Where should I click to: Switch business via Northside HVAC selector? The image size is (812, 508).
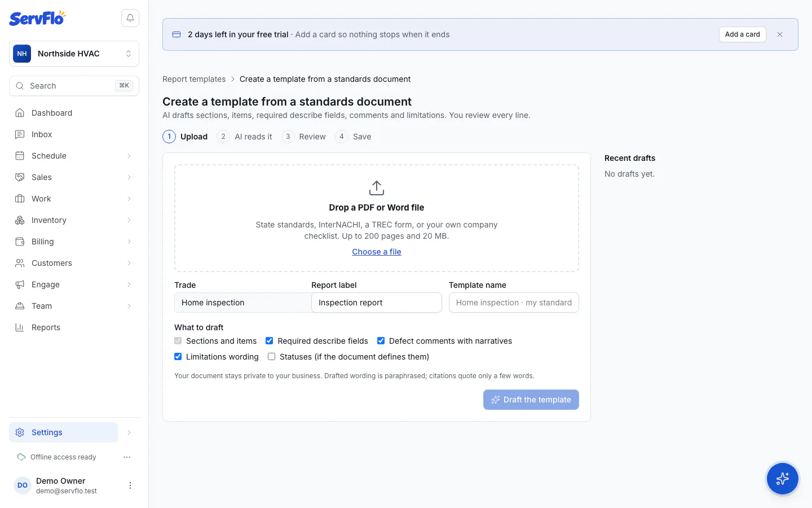(x=74, y=54)
